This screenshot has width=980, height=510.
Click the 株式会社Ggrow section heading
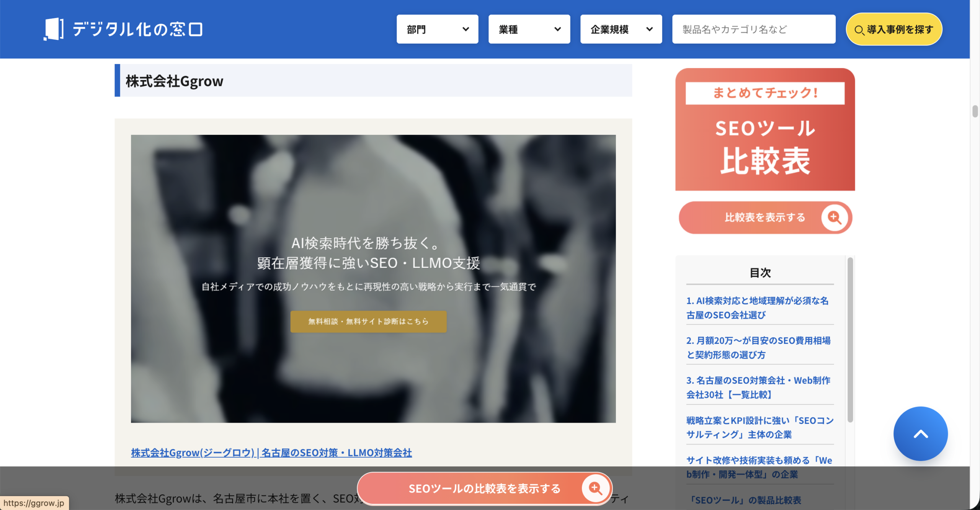[175, 81]
